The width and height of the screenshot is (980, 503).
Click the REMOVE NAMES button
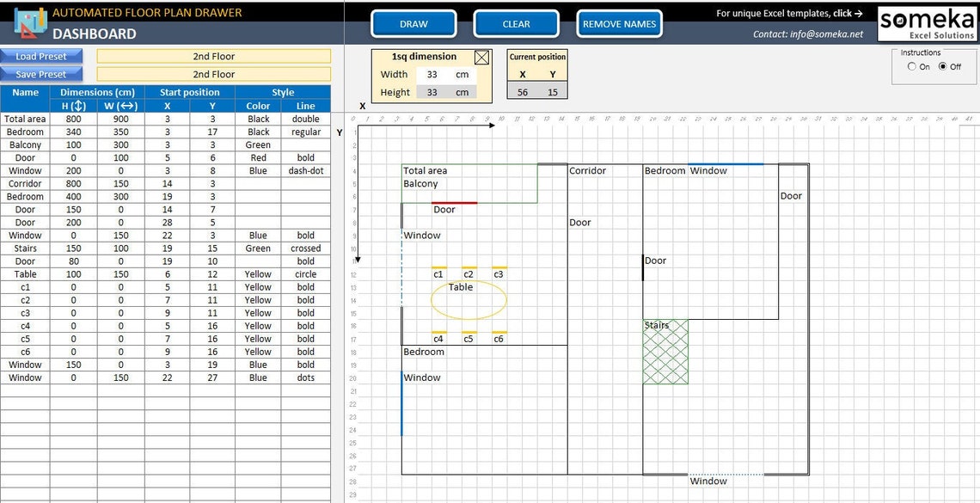coord(619,23)
